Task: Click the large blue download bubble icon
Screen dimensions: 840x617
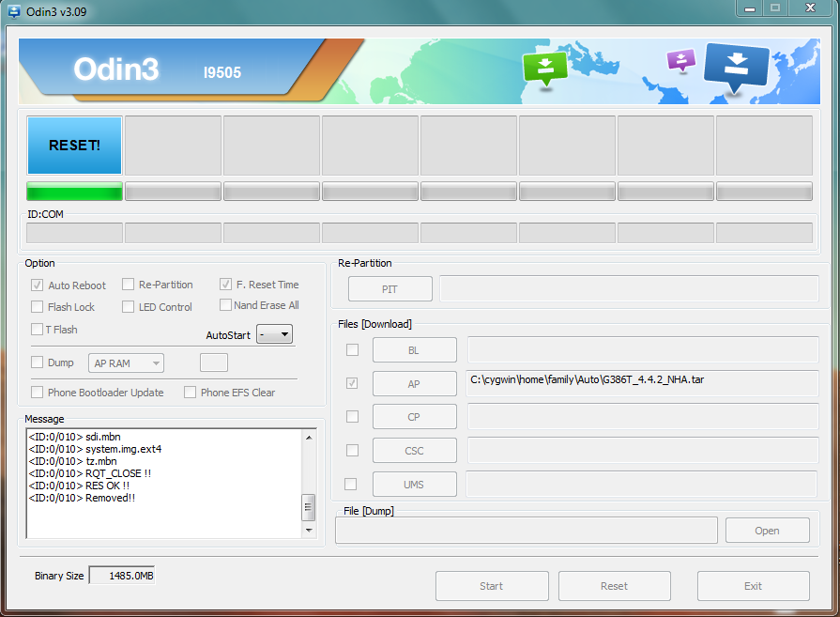Action: click(737, 68)
